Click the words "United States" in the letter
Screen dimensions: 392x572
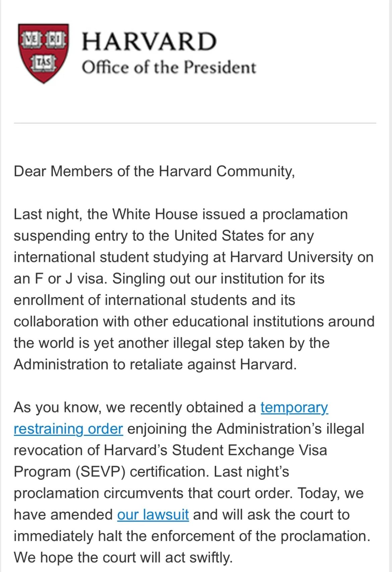pos(218,236)
